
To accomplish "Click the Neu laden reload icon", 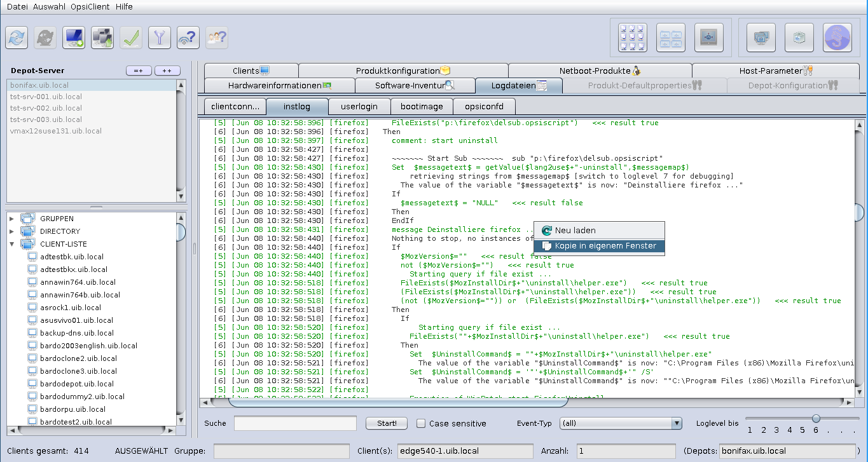I will [546, 231].
